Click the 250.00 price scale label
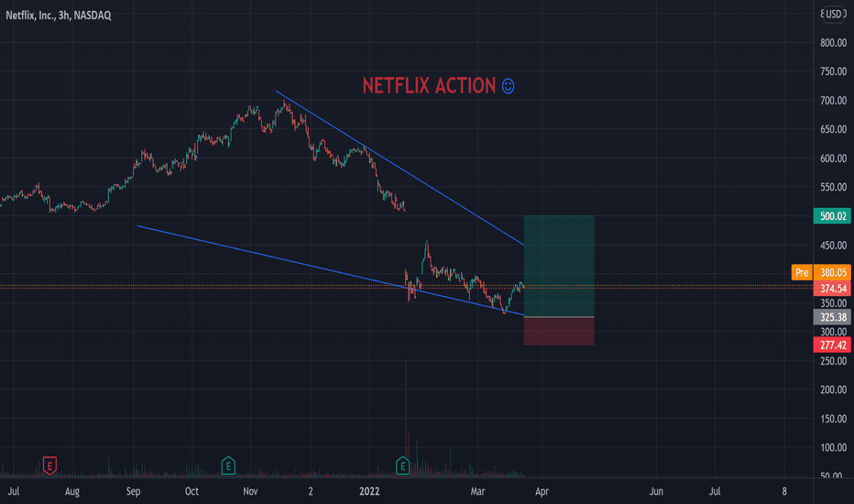This screenshot has width=854, height=504. 833,361
